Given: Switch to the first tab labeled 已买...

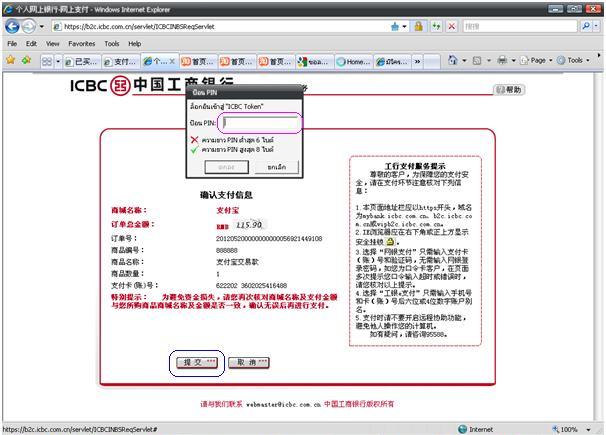Looking at the screenshot, I should pyautogui.click(x=82, y=62).
